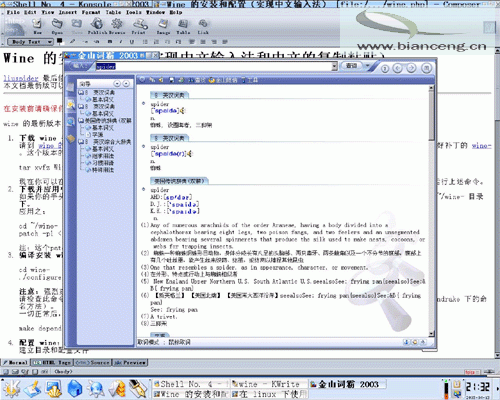The image size is (500, 400).
Task: Open the Format menu in Composer
Action: click(x=91, y=12)
